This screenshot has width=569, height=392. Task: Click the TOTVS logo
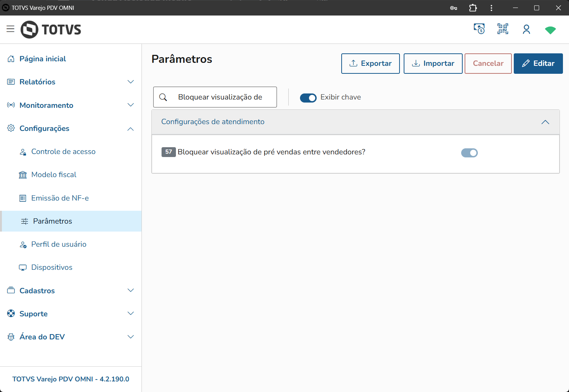[x=51, y=30]
